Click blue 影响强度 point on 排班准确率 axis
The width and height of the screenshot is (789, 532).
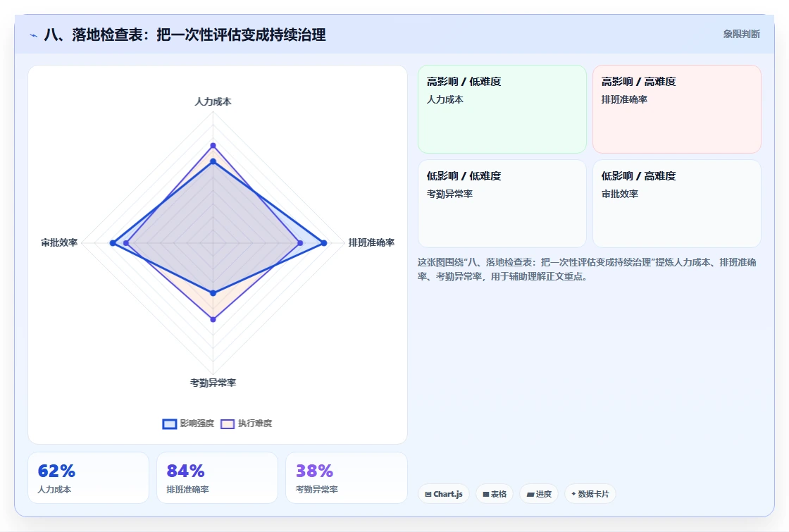pyautogui.click(x=324, y=243)
